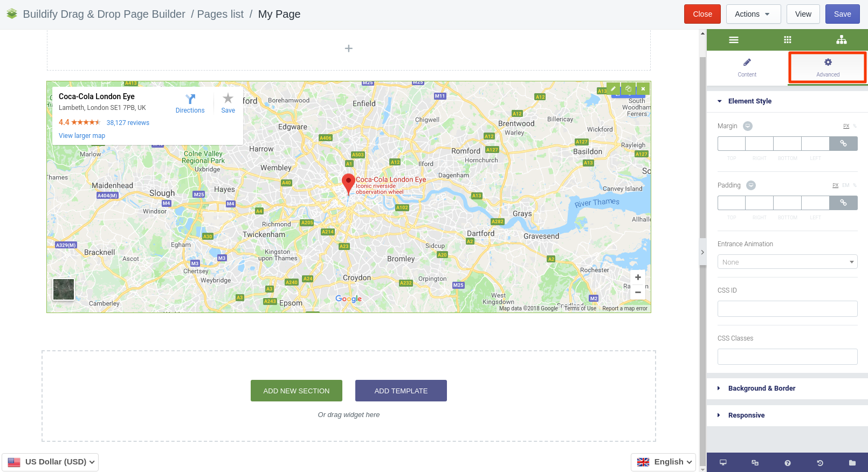Click the Margin responsive device icon
The width and height of the screenshot is (868, 472).
(748, 126)
